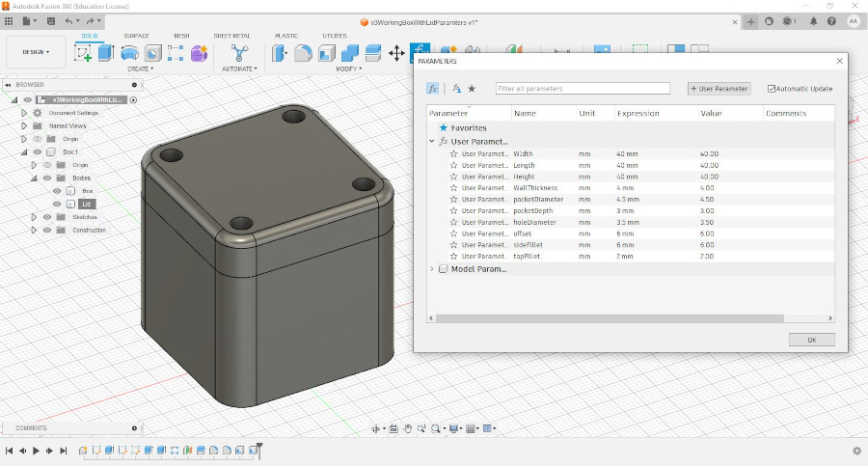Expand Model Parameters group
The width and height of the screenshot is (868, 466).
(432, 269)
